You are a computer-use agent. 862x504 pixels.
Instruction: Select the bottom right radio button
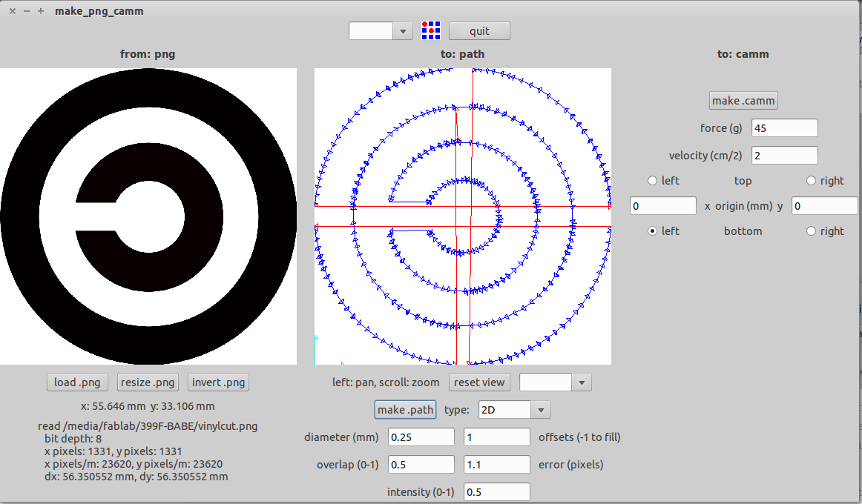pos(811,231)
